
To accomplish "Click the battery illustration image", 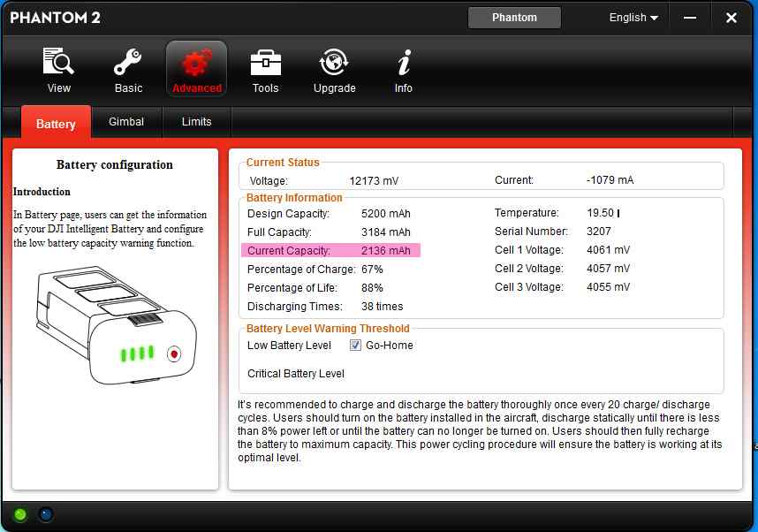I will (117, 328).
